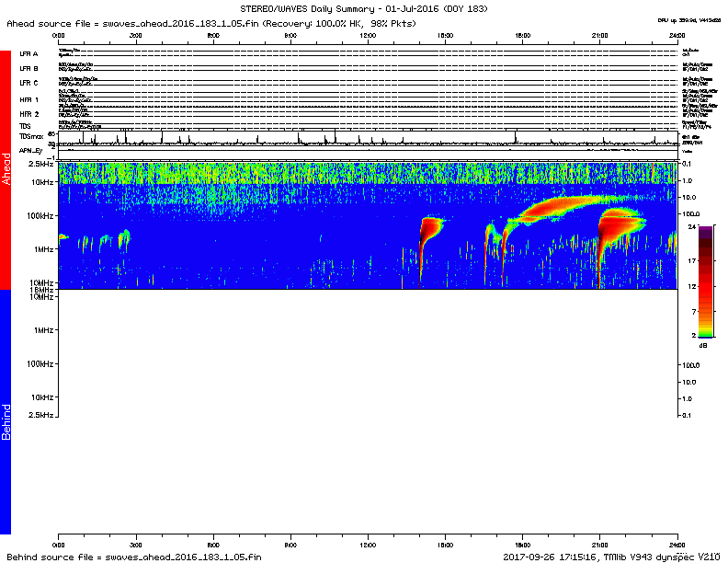Click the Behind source file name footer
The image size is (728, 563).
pos(134,557)
